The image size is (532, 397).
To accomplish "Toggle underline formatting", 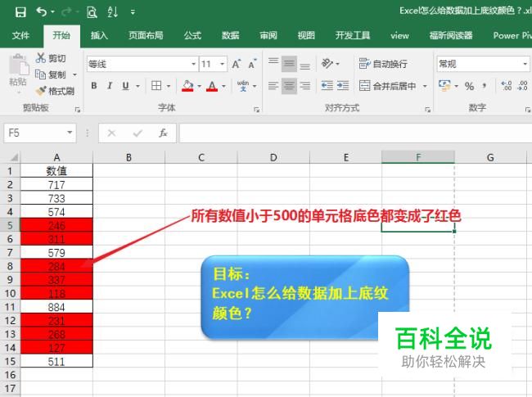I will click(125, 86).
